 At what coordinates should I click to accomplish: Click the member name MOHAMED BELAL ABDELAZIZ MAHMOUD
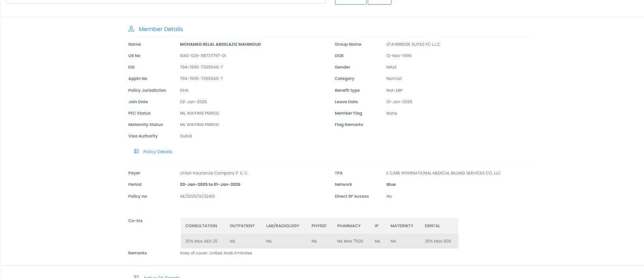tap(220, 44)
